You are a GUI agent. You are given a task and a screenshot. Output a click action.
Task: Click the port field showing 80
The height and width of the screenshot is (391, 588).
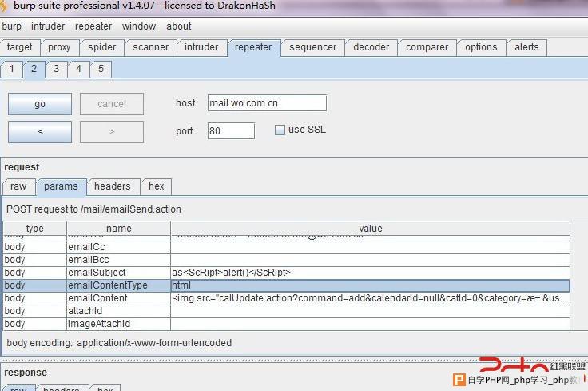point(231,131)
